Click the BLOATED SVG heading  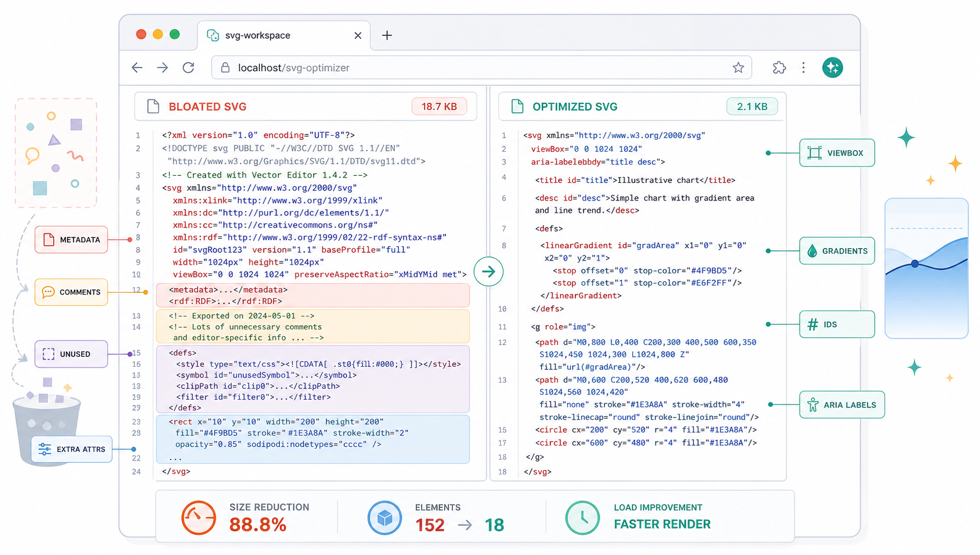point(208,107)
